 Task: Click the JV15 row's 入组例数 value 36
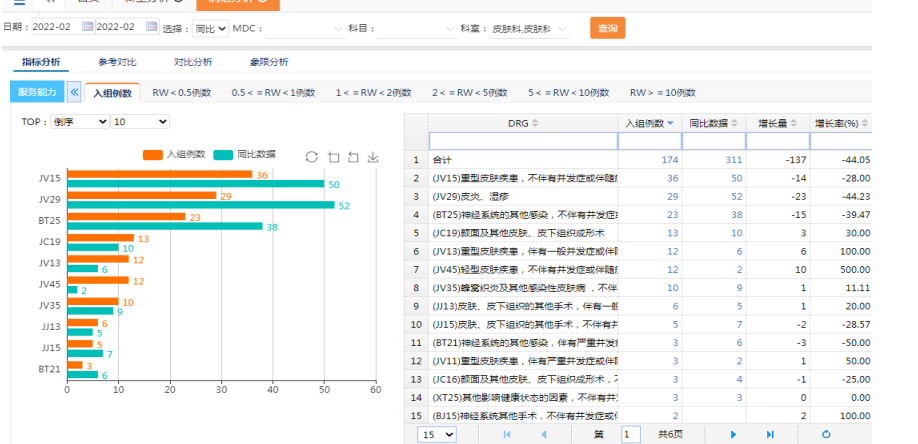coord(673,178)
